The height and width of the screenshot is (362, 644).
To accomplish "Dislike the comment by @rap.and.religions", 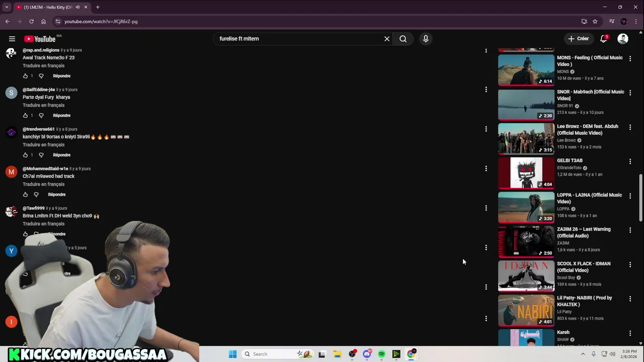I will (41, 76).
